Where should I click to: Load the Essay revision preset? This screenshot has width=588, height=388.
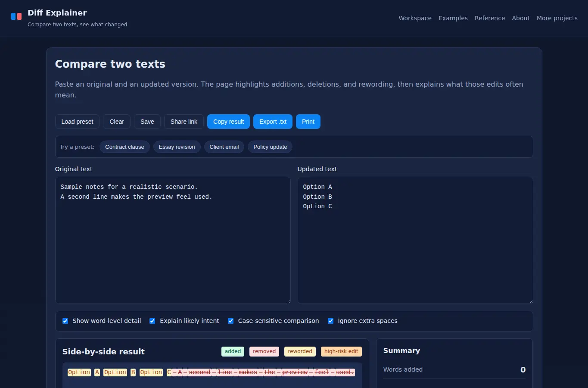point(177,147)
